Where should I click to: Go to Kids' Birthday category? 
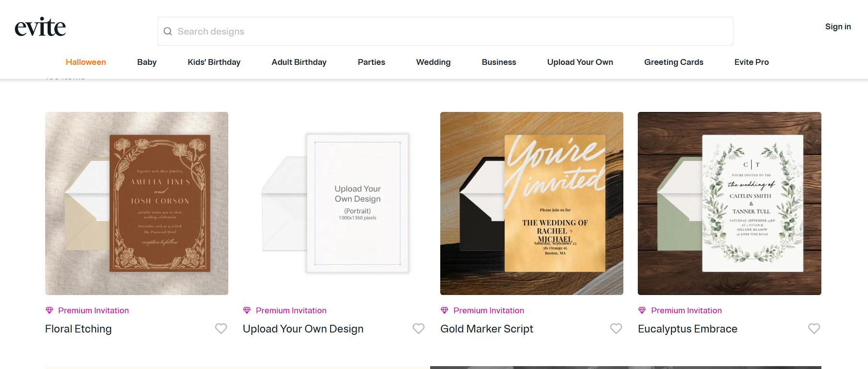pos(214,62)
